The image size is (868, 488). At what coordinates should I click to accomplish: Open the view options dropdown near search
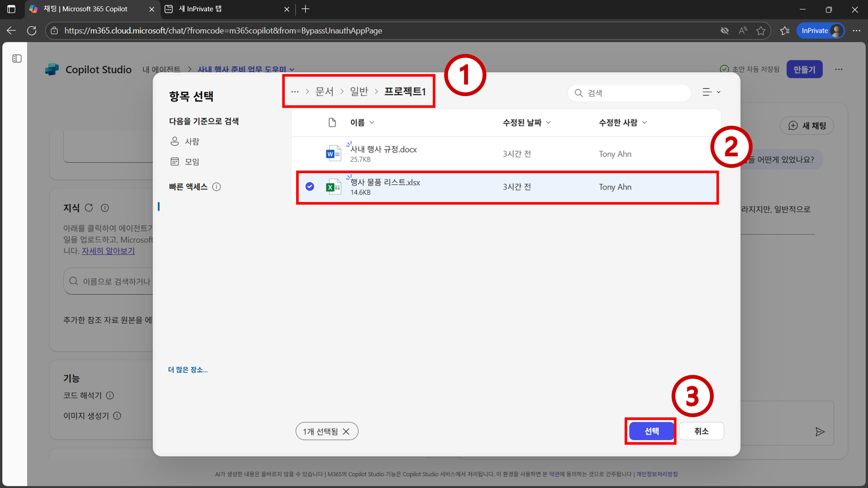point(711,92)
